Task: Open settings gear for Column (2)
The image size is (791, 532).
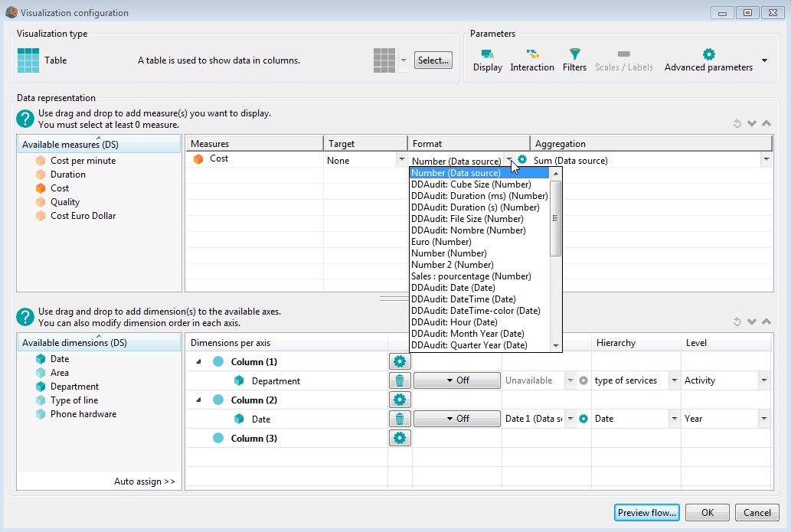Action: click(x=400, y=400)
